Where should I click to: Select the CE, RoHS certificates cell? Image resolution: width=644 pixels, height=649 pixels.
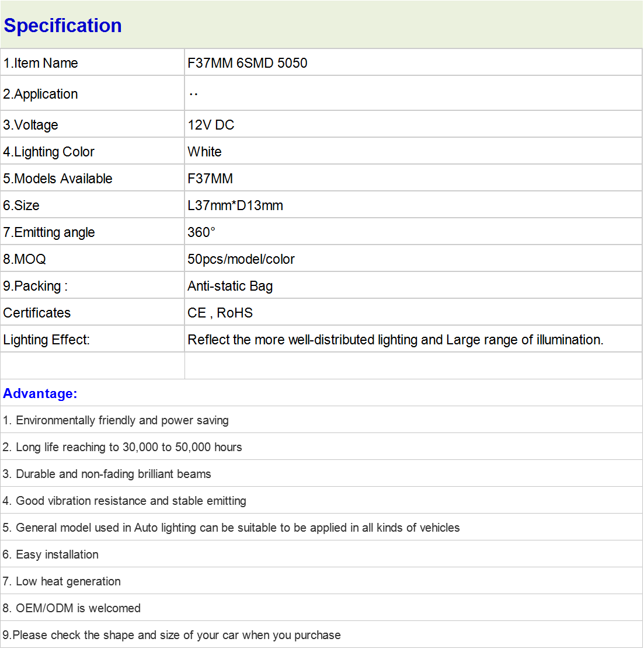[413, 312]
